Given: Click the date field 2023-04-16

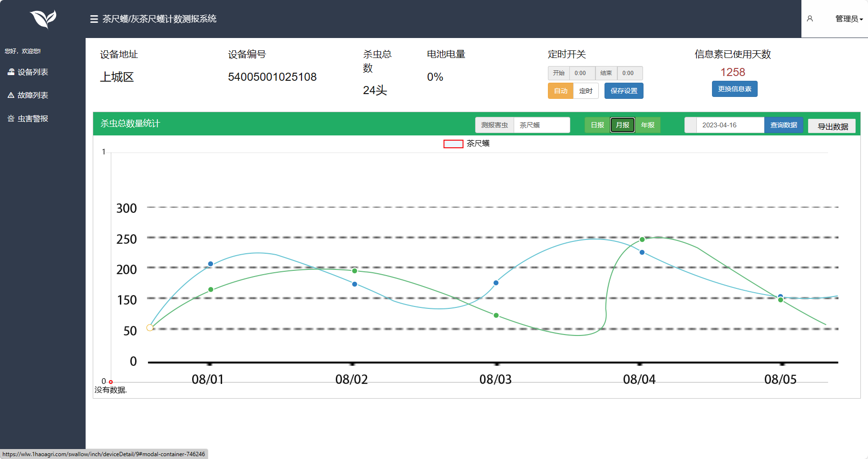Looking at the screenshot, I should (x=730, y=125).
